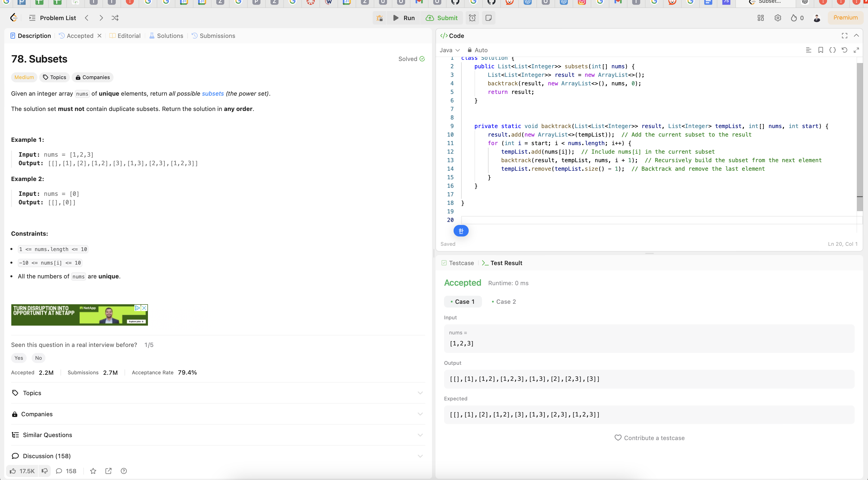This screenshot has height=480, width=868.
Task: Star the problem as favorite
Action: (93, 471)
